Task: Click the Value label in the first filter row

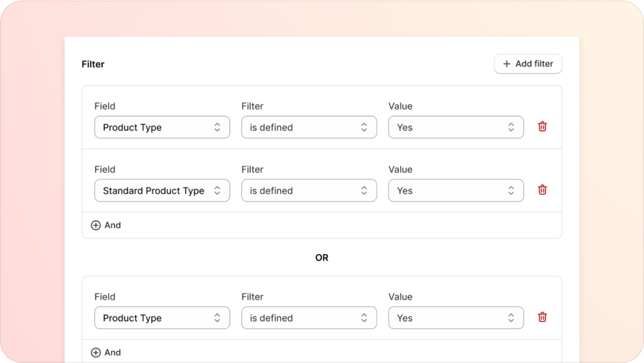Action: (400, 106)
